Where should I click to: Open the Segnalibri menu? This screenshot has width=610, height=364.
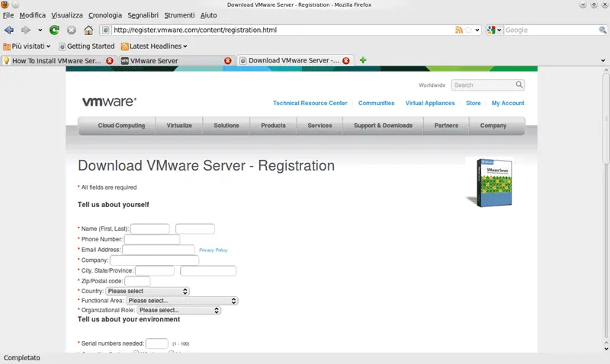143,15
